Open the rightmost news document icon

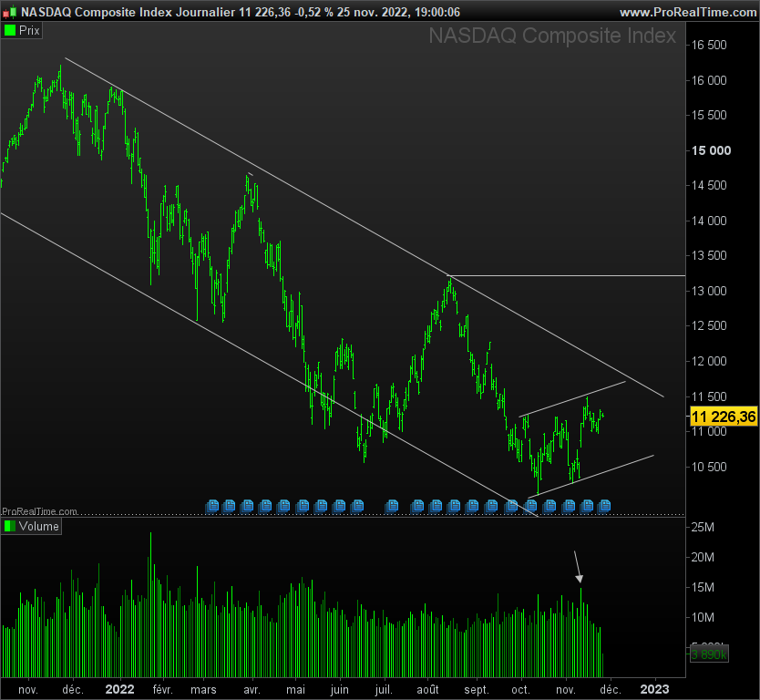coord(604,507)
